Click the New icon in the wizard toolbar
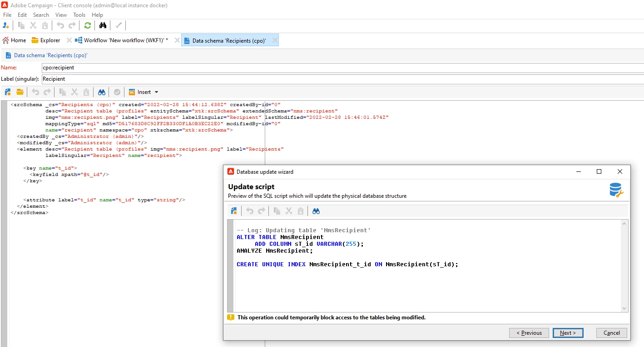The width and height of the screenshot is (644, 347). (234, 211)
